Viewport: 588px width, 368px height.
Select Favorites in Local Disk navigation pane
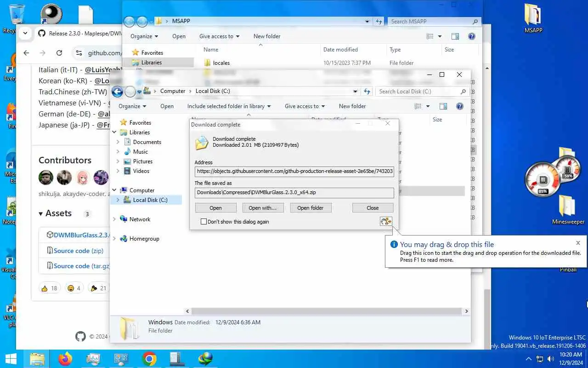click(x=140, y=123)
